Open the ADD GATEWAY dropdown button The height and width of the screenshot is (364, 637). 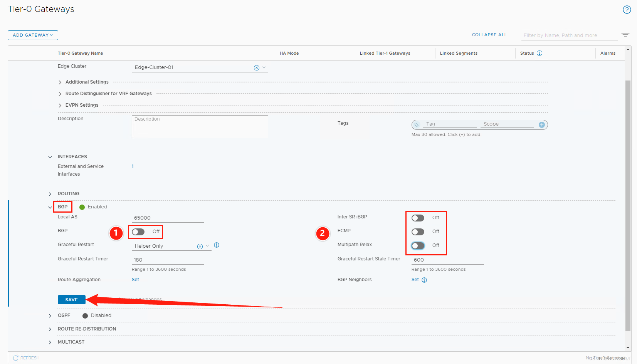point(33,35)
